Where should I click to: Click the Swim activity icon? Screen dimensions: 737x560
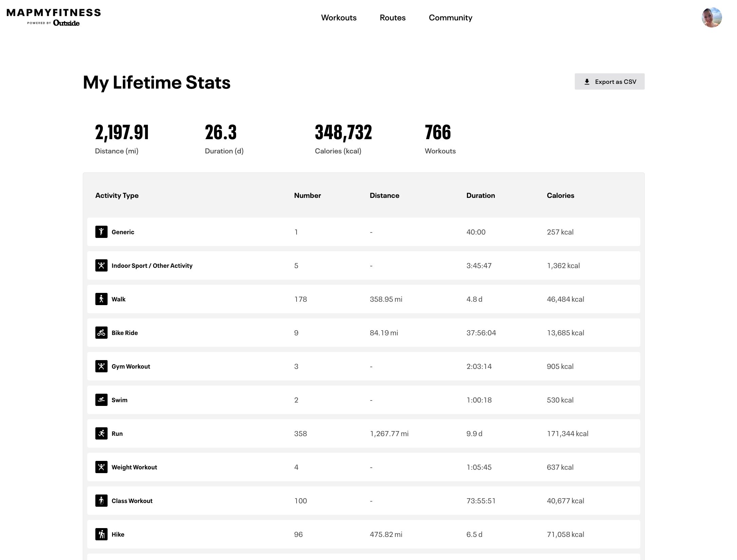101,400
